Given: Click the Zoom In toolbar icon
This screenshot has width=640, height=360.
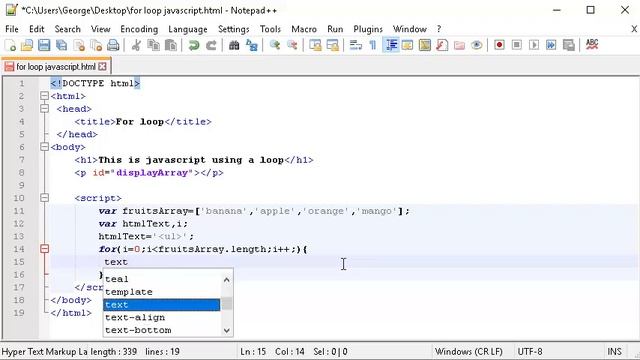Looking at the screenshot, I should (x=274, y=45).
